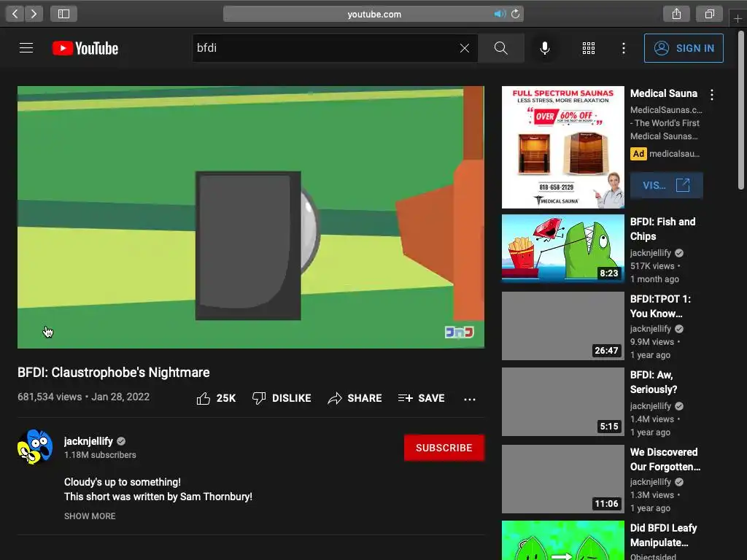Open the YouTube apps grid
This screenshot has height=560, width=747.
point(589,48)
